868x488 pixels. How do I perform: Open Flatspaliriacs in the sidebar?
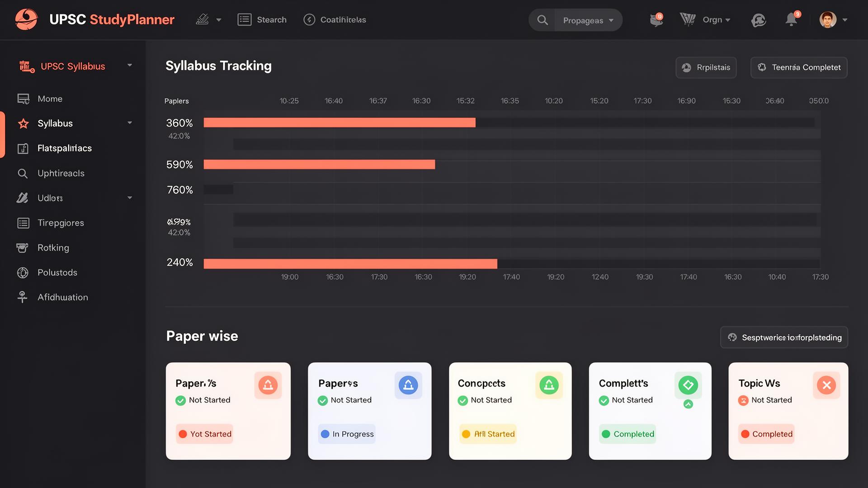tap(65, 148)
